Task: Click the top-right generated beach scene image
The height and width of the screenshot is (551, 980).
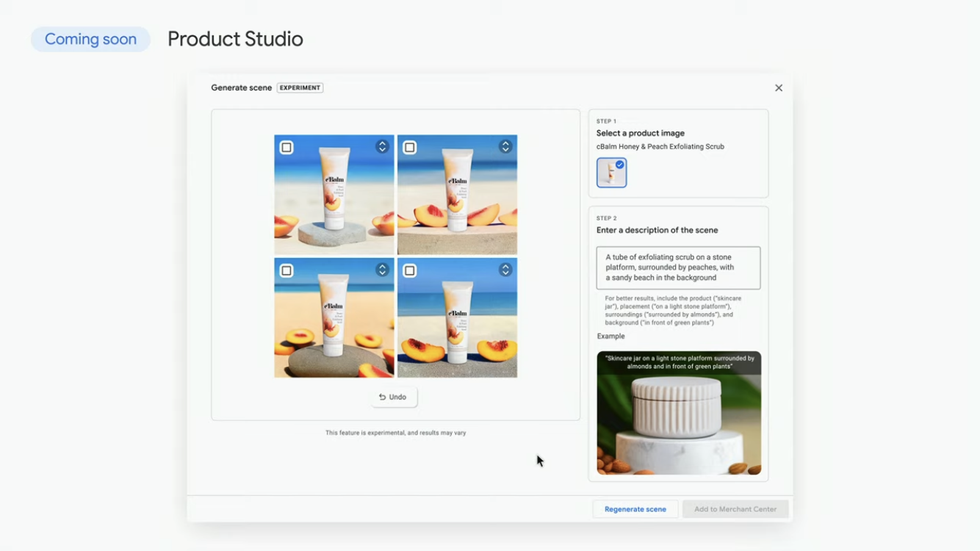Action: (x=457, y=195)
